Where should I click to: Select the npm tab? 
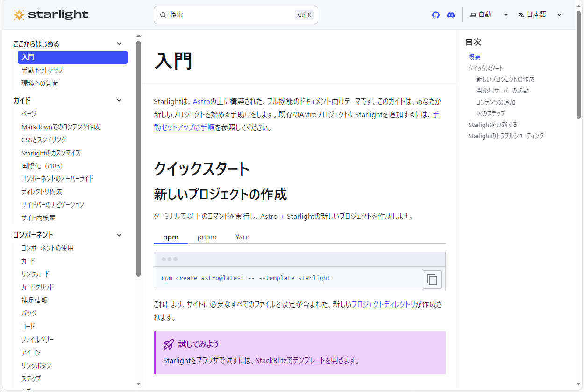click(x=171, y=237)
